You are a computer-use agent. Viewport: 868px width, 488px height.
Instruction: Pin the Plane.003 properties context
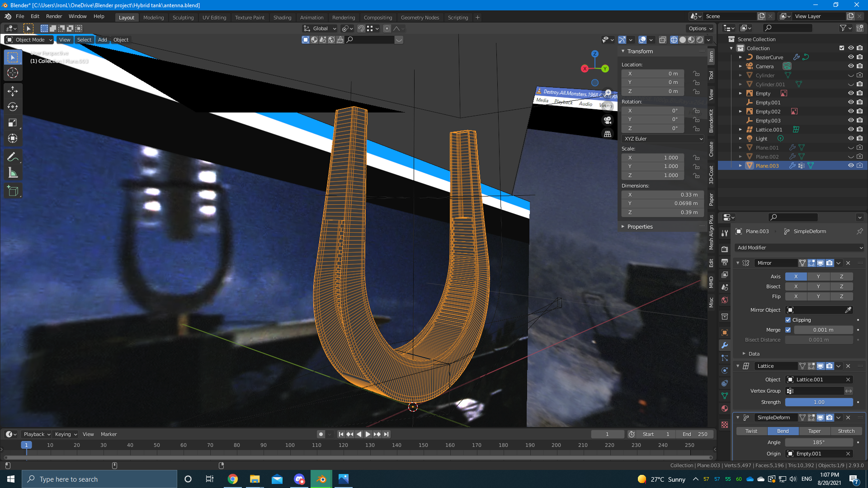859,231
